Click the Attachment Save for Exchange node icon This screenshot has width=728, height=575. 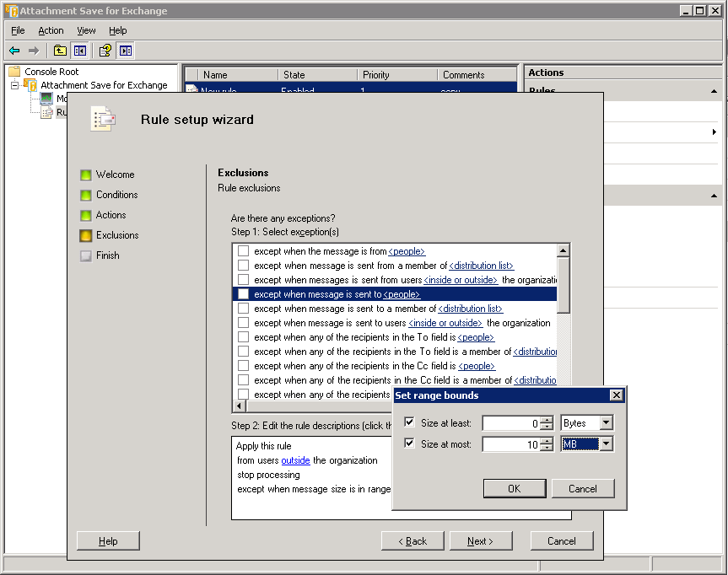click(x=30, y=85)
